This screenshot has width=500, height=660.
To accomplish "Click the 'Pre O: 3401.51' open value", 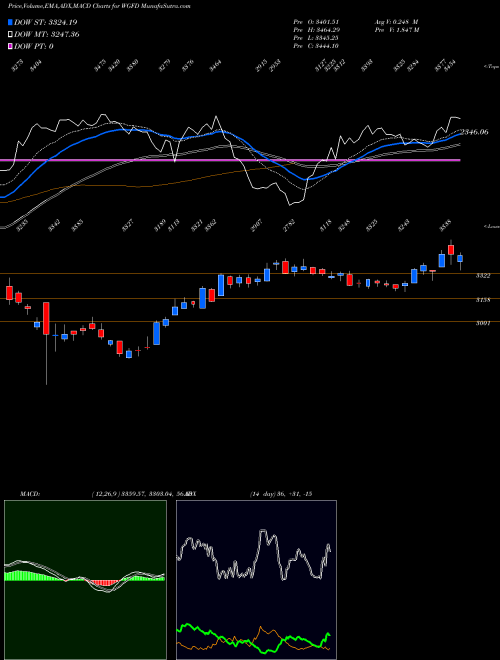I will click(x=317, y=21).
